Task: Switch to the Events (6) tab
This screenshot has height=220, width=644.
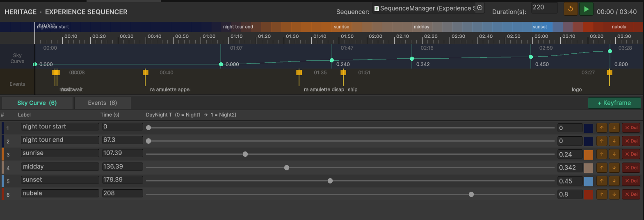Action: click(103, 103)
